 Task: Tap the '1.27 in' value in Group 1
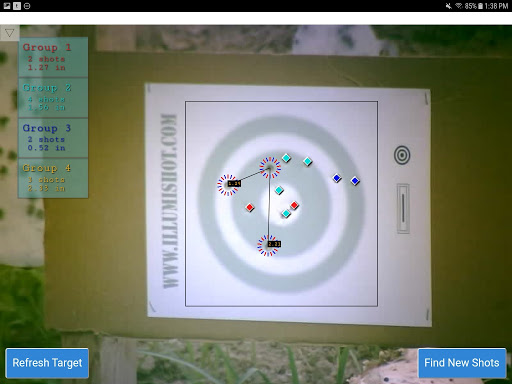[x=46, y=67]
